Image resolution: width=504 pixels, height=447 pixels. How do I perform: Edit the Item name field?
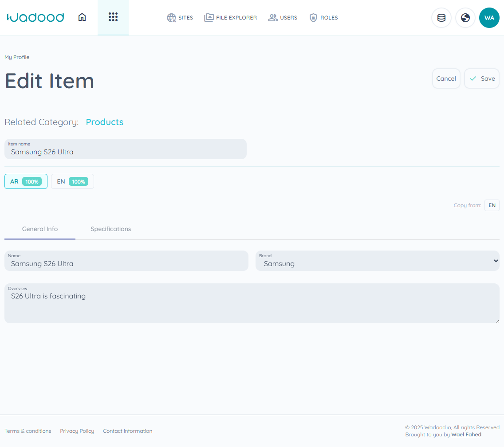(x=126, y=149)
